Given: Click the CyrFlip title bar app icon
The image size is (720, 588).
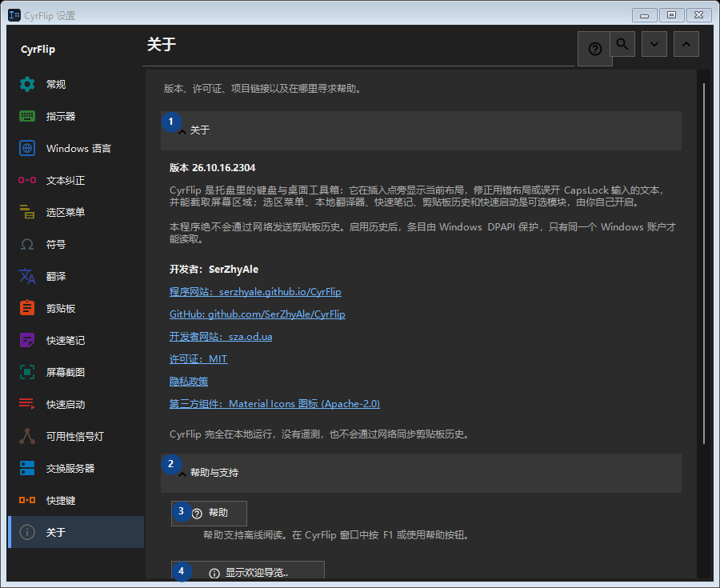Looking at the screenshot, I should (x=14, y=15).
